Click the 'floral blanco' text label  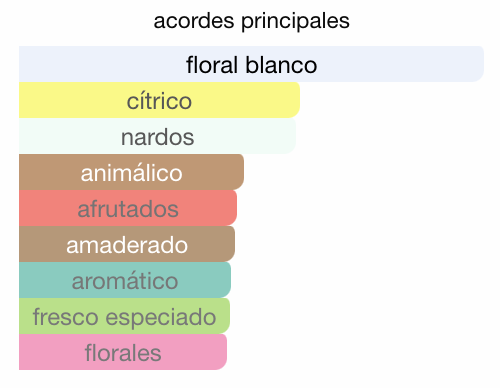[x=251, y=65]
